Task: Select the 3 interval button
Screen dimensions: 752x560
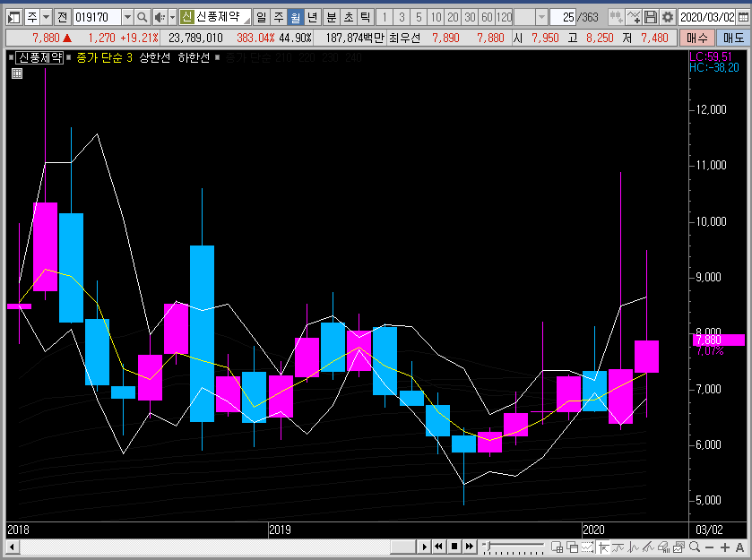Action: [402, 18]
